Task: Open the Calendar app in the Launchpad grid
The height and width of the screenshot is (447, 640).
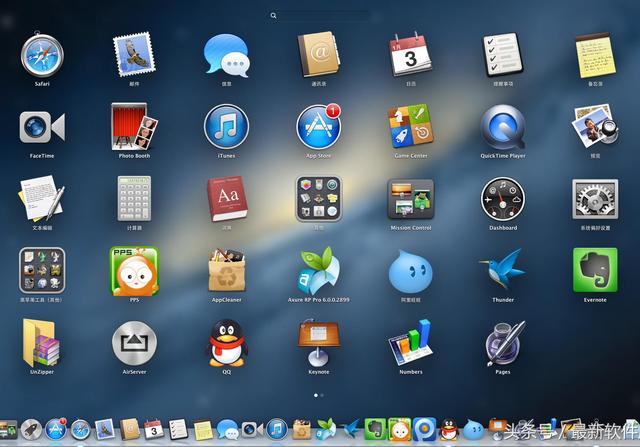Action: click(x=411, y=55)
